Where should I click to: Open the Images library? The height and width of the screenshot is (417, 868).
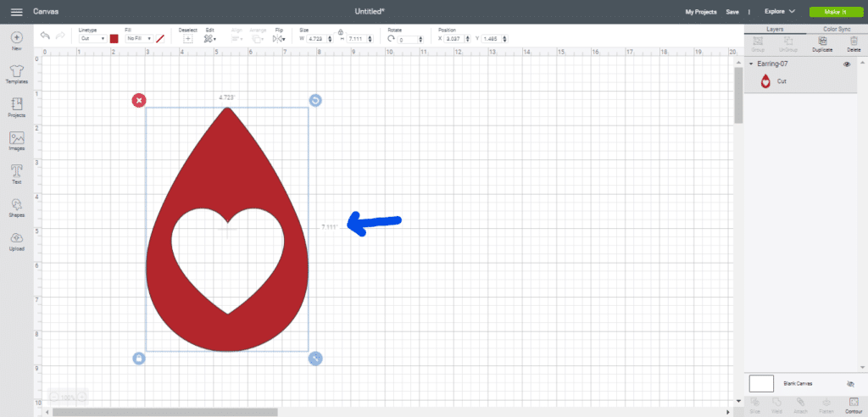(16, 138)
